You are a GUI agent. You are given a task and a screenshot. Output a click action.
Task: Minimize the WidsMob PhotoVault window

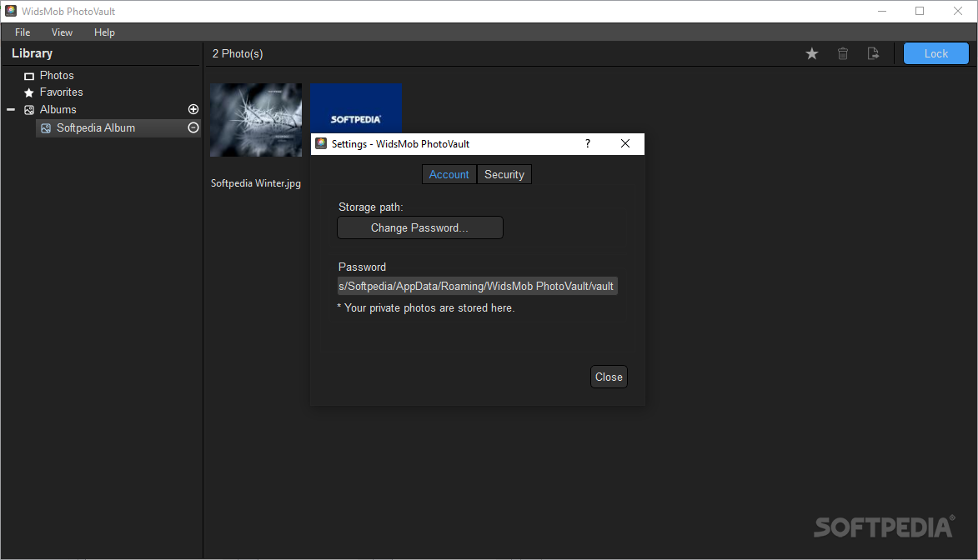coord(882,11)
